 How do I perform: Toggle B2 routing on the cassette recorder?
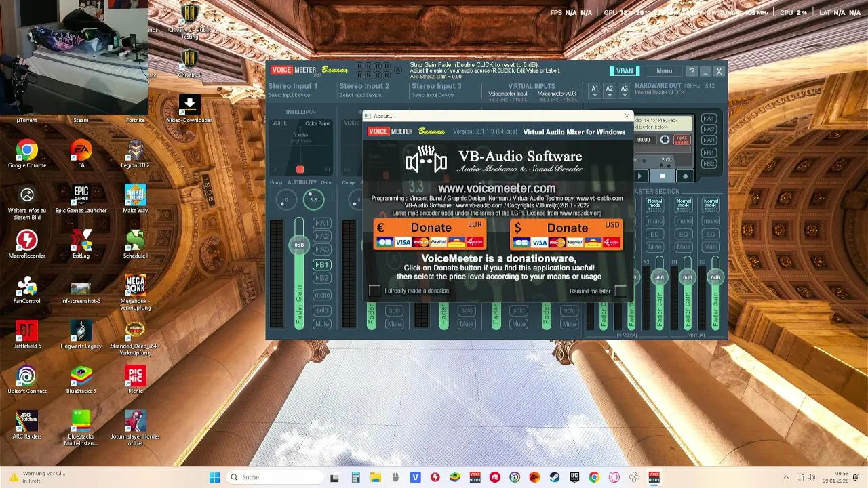pyautogui.click(x=709, y=164)
